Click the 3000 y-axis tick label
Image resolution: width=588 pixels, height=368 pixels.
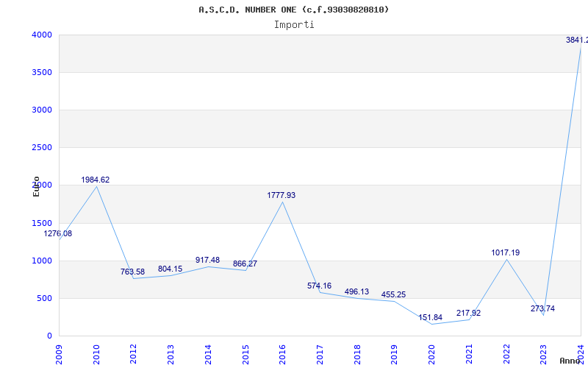tap(41, 110)
